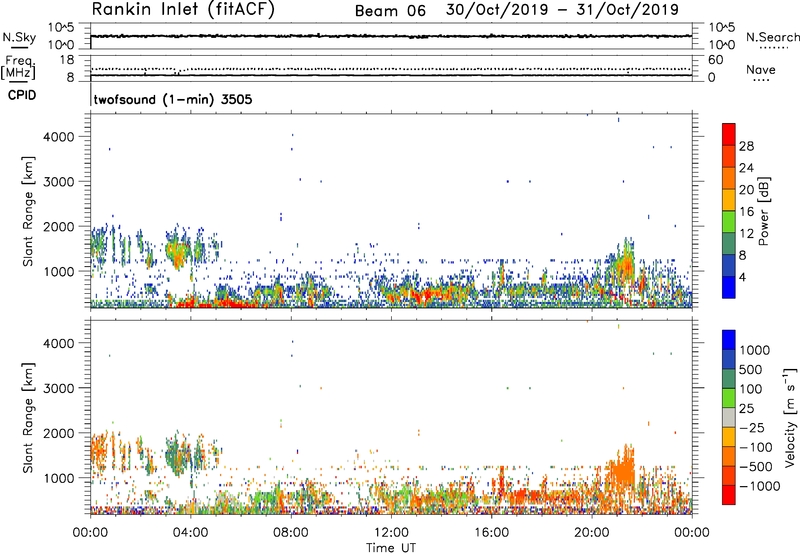Click the '08:00' time axis tick label

pos(291,533)
